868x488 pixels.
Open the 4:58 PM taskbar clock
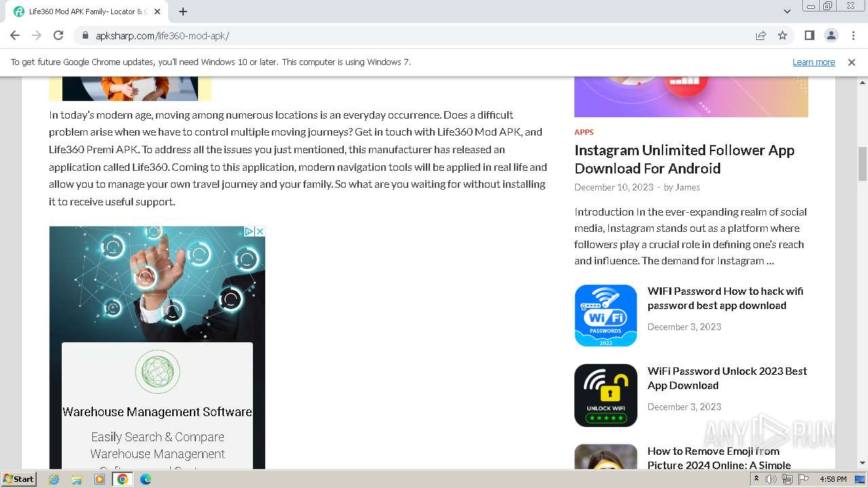833,479
